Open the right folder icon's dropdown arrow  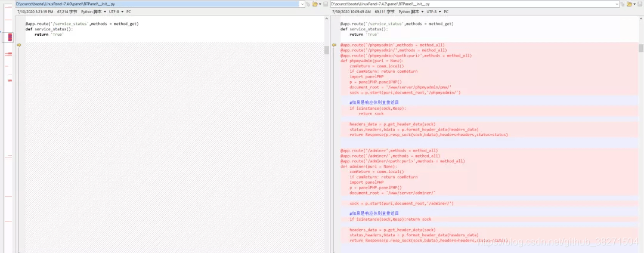coord(634,4)
